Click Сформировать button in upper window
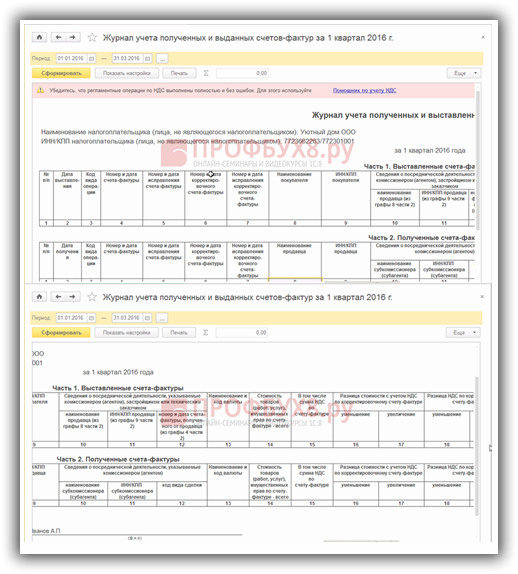 click(61, 73)
